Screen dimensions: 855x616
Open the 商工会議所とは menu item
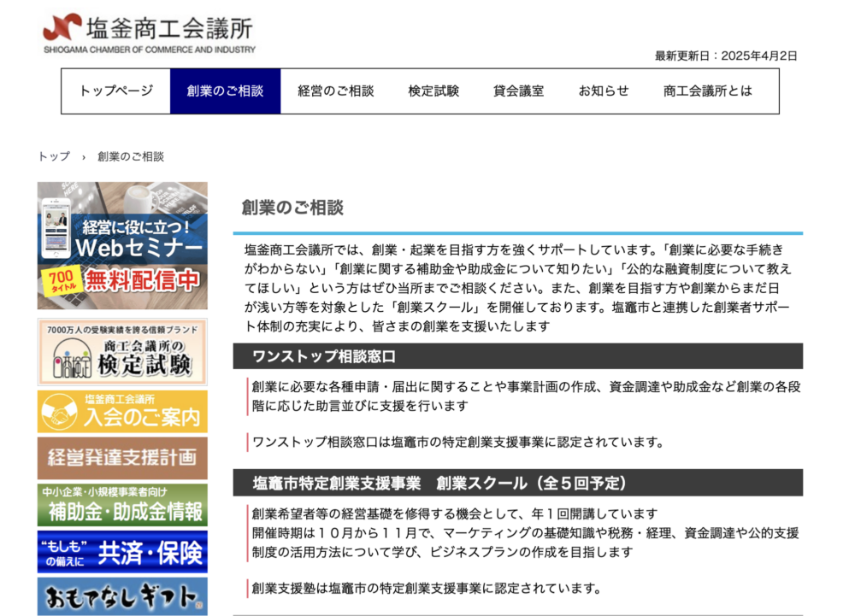pos(708,91)
